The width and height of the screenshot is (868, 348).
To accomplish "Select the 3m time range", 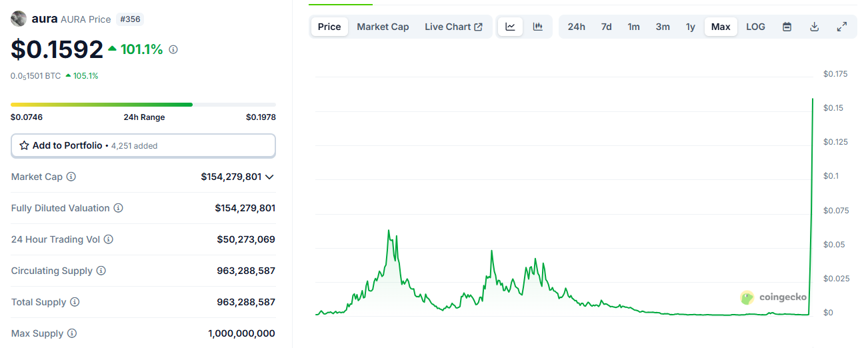I will click(663, 27).
